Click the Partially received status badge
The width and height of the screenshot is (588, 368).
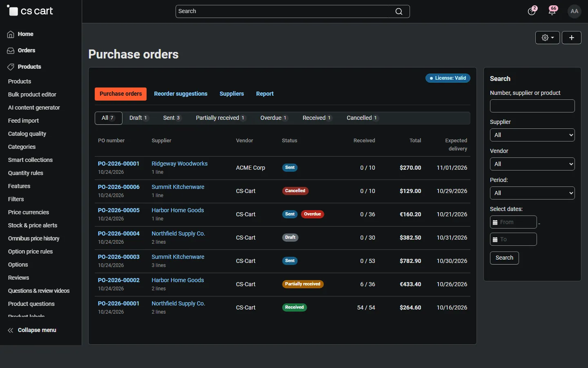point(303,284)
